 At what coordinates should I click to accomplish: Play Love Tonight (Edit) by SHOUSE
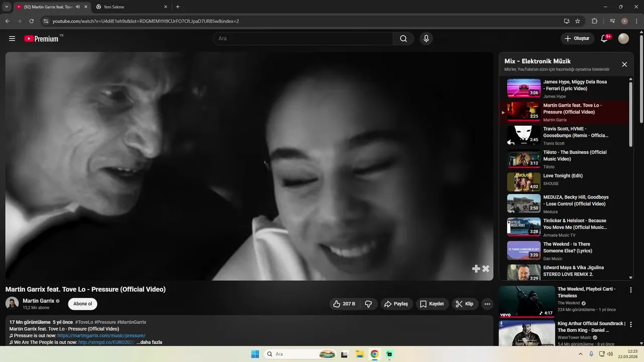point(563,183)
